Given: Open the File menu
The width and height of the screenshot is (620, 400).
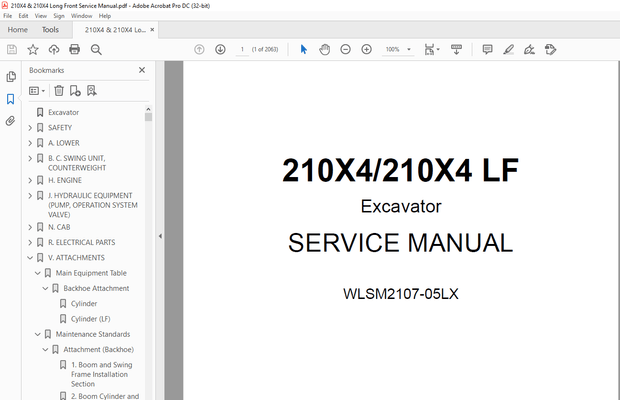Looking at the screenshot, I should [8, 16].
